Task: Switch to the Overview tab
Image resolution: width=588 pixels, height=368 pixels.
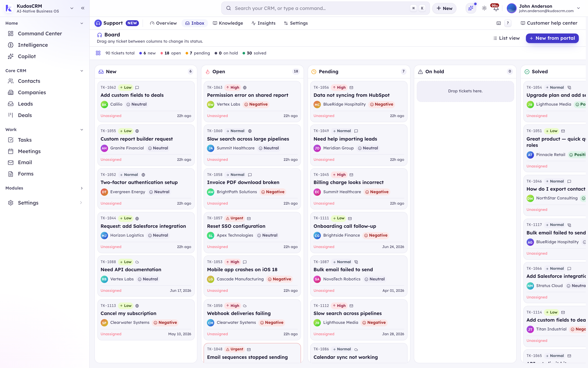Action: click(163, 23)
